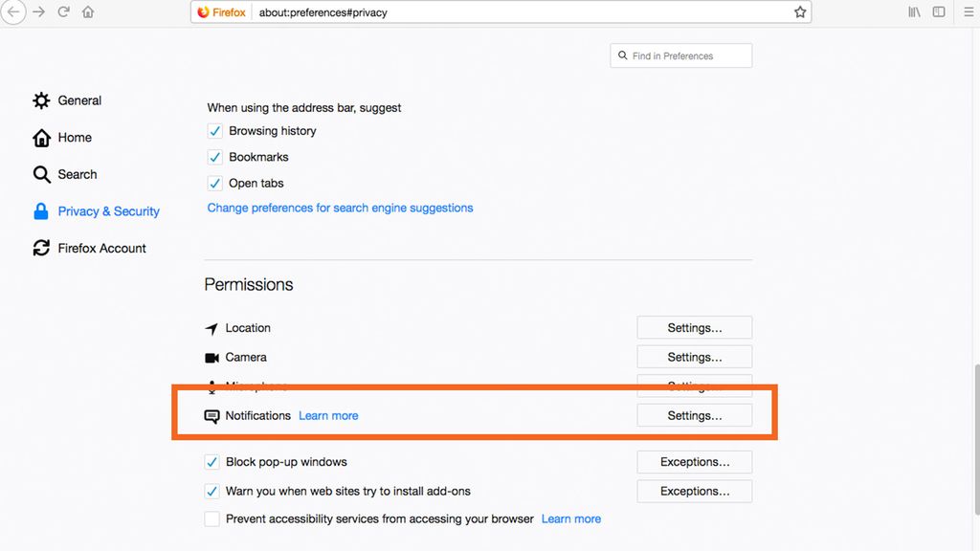Click the Find in Preferences search field
The width and height of the screenshot is (980, 551).
click(x=680, y=55)
